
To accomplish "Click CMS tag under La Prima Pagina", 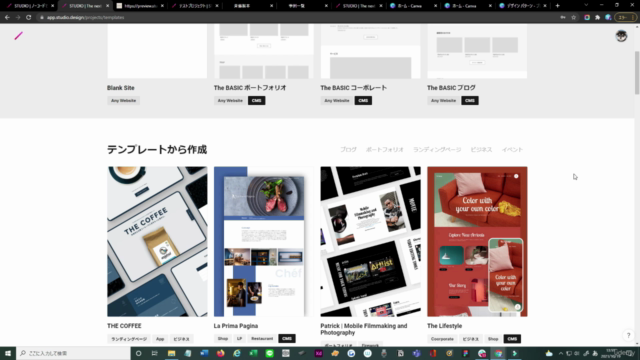I will point(287,338).
